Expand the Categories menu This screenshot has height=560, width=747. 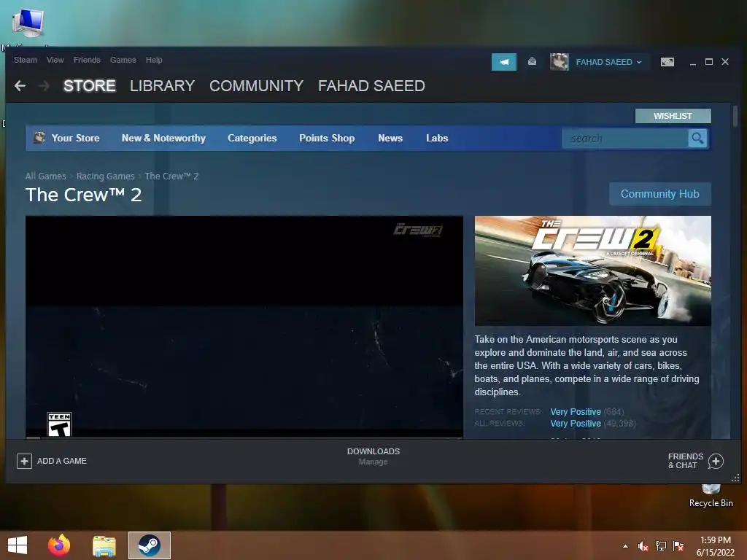pyautogui.click(x=252, y=138)
